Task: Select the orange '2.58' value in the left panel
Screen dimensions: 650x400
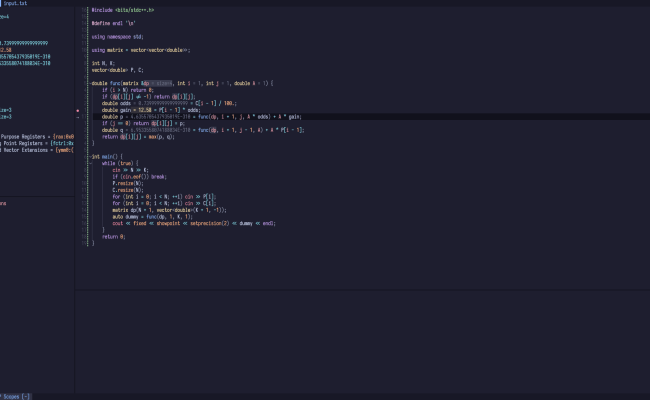Action: [6, 50]
